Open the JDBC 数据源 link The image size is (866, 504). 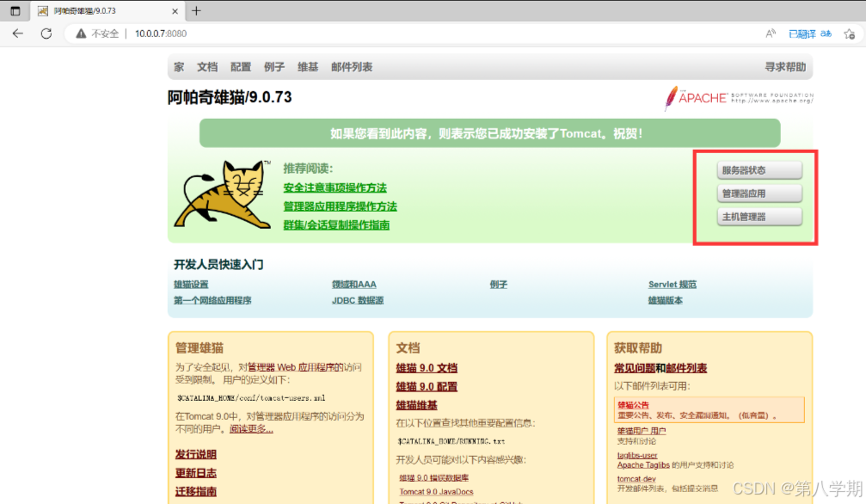coord(358,300)
